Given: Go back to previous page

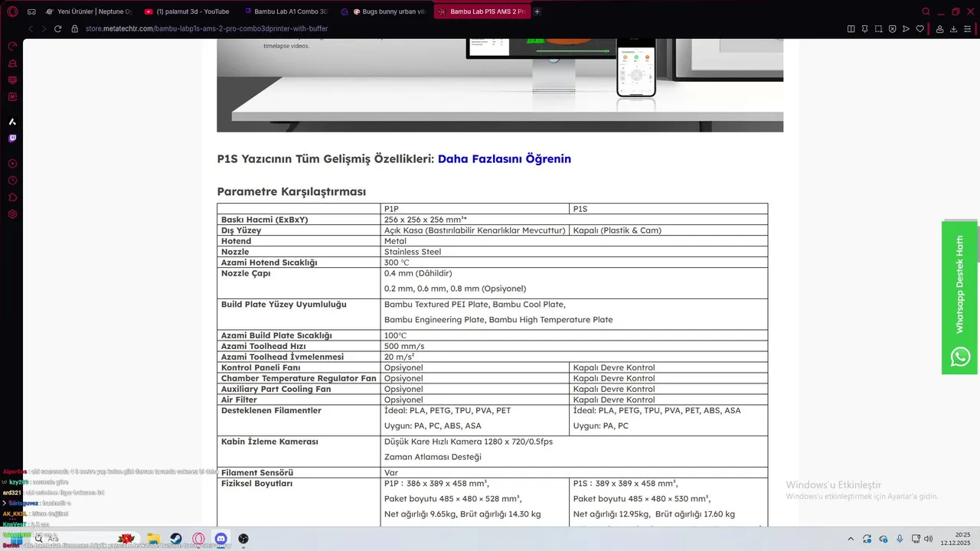Looking at the screenshot, I should pos(31,28).
